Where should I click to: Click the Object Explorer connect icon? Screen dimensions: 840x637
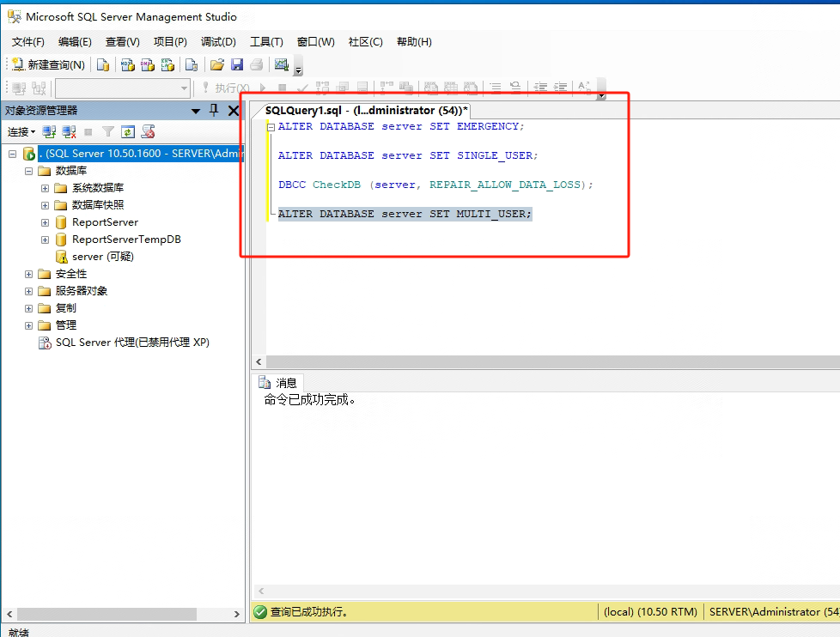[x=49, y=131]
